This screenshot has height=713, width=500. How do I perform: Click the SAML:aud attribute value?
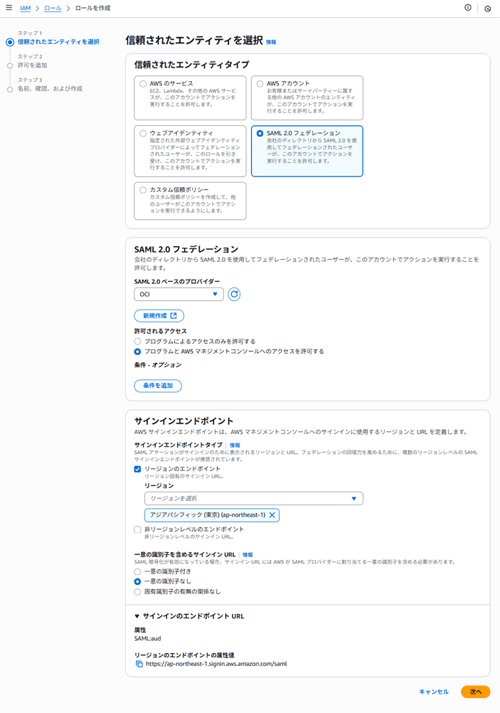tap(147, 638)
